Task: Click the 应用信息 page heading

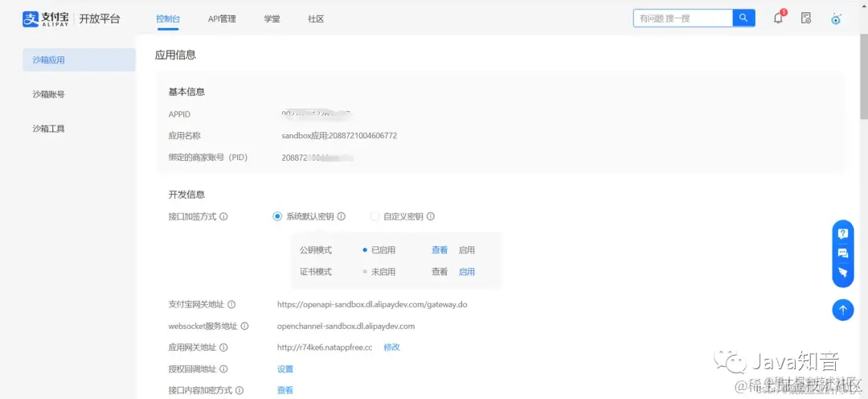Action: 175,55
